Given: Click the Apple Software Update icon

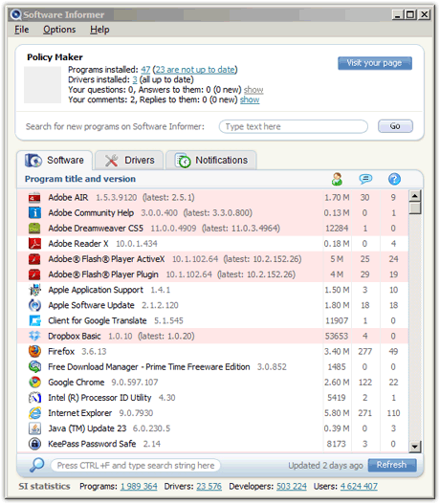Looking at the screenshot, I should (34, 305).
